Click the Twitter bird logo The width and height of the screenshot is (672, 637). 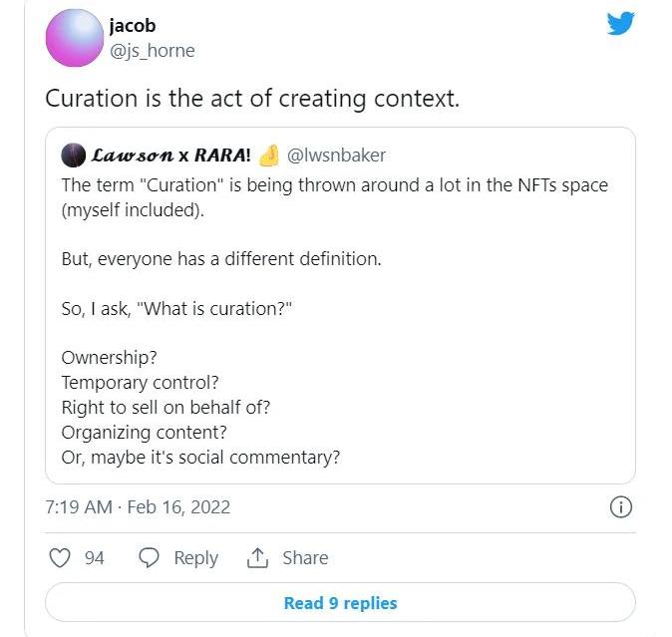point(620,22)
